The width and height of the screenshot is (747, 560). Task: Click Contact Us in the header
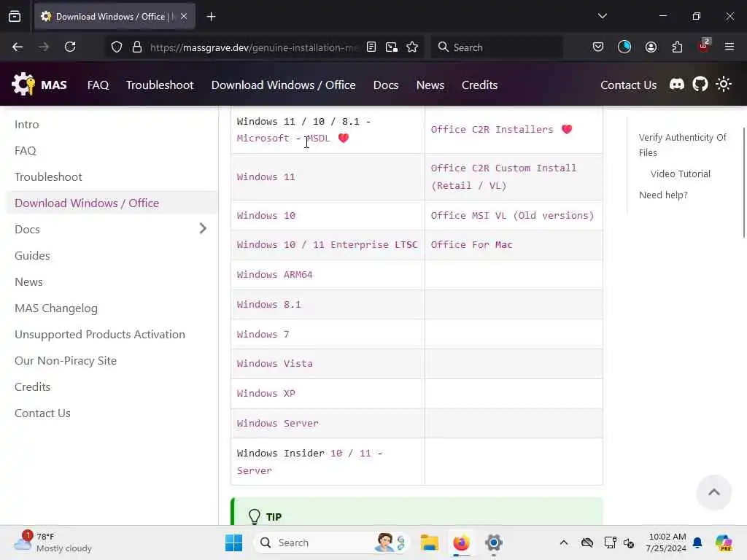[x=628, y=85]
